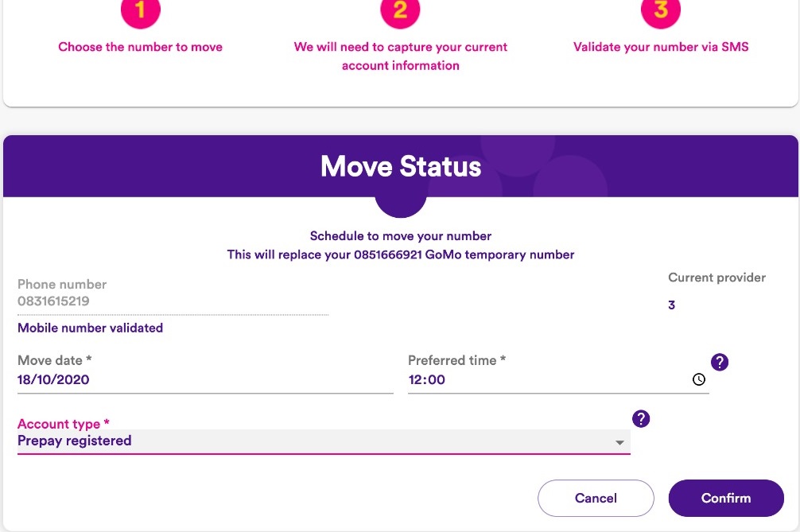Click the Move Status heading
The width and height of the screenshot is (800, 532).
click(x=400, y=166)
